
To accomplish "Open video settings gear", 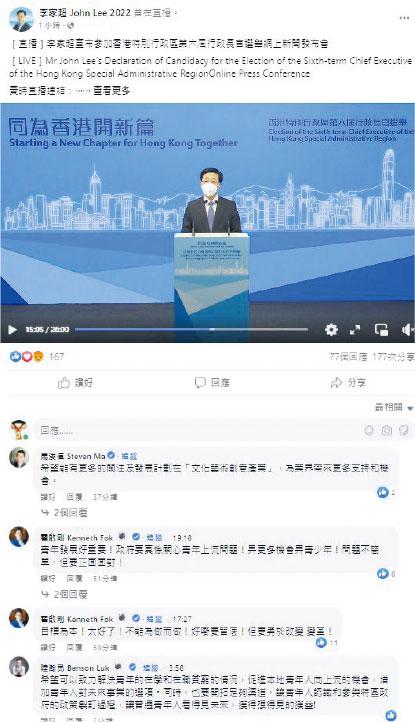I will 331,330.
